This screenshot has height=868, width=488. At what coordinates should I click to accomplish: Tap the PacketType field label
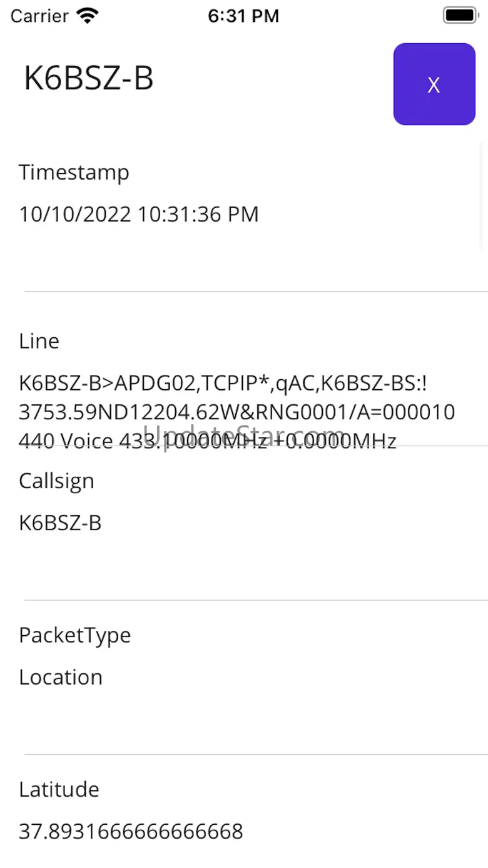pyautogui.click(x=74, y=635)
